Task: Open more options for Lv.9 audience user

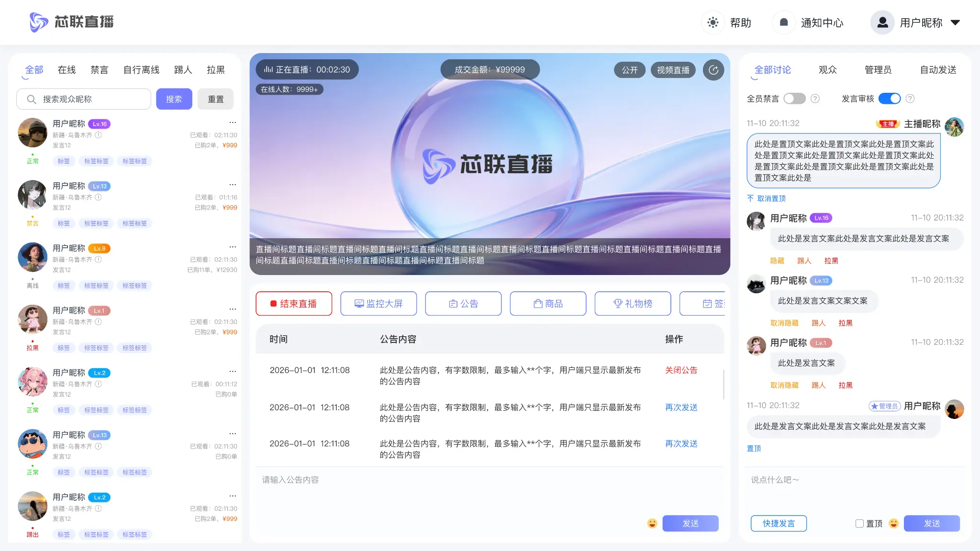Action: pos(233,247)
